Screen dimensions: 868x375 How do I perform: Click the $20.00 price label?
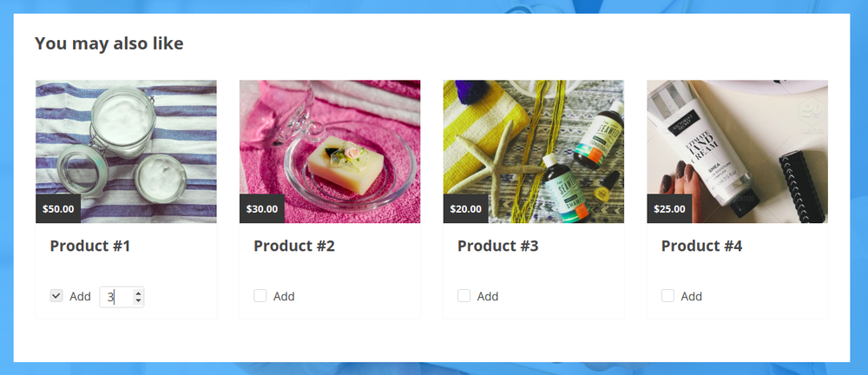coord(465,209)
